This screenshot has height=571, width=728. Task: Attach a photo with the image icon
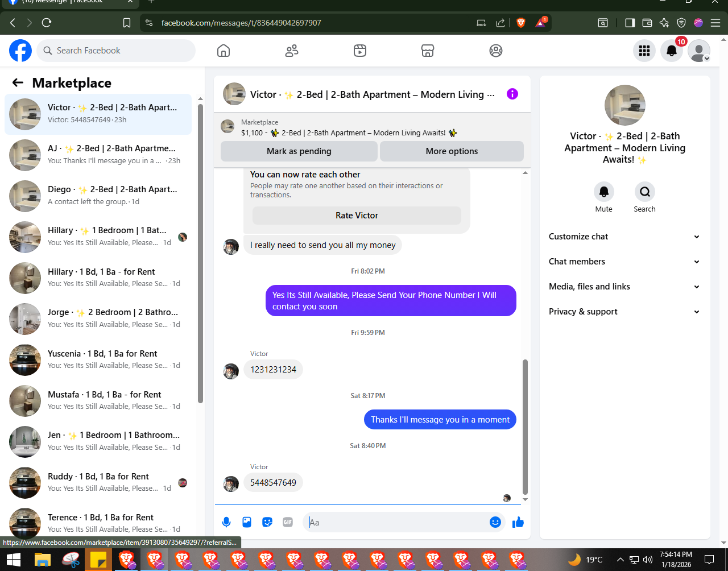[x=247, y=522]
